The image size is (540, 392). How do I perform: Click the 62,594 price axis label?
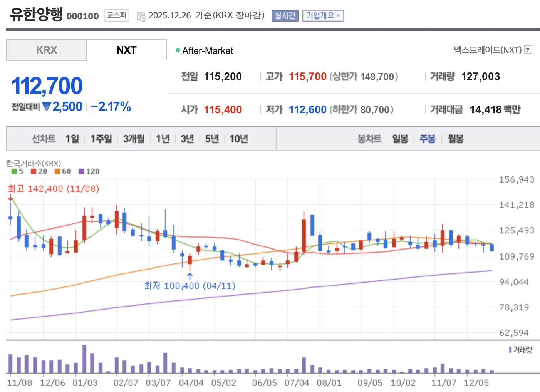click(514, 333)
